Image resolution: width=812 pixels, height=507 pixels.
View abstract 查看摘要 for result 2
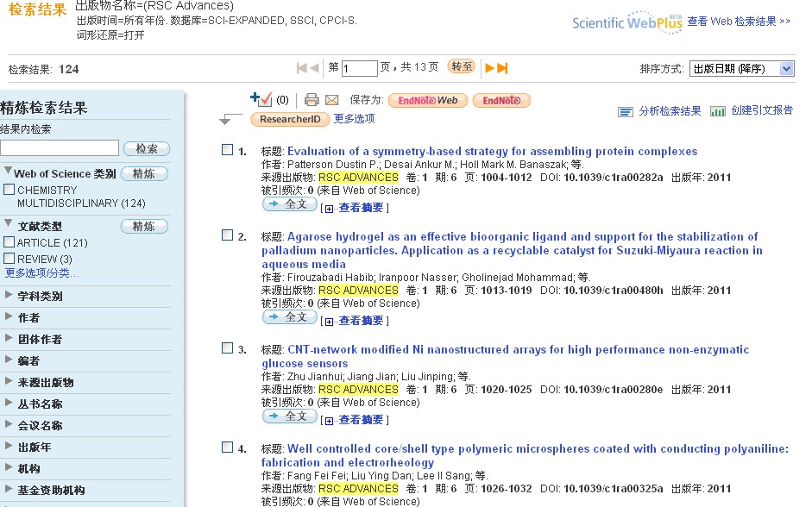click(x=361, y=322)
